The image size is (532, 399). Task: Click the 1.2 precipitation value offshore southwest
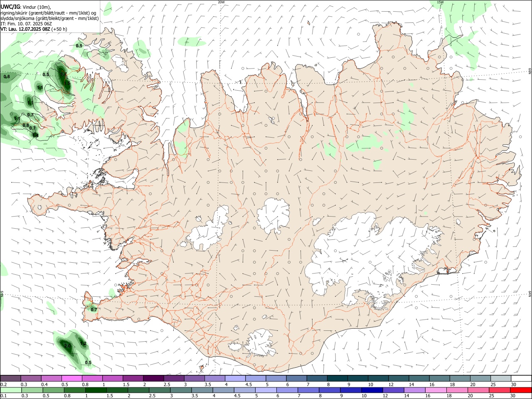pos(83,343)
